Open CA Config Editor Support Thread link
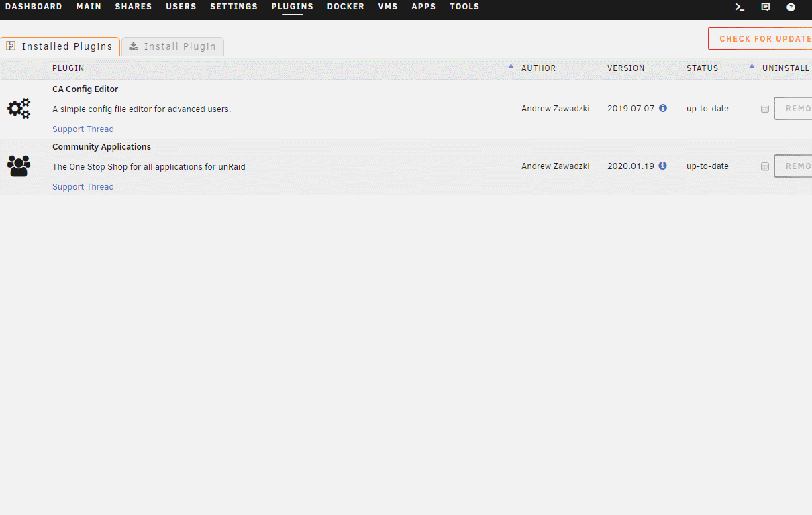The image size is (812, 515). point(83,129)
